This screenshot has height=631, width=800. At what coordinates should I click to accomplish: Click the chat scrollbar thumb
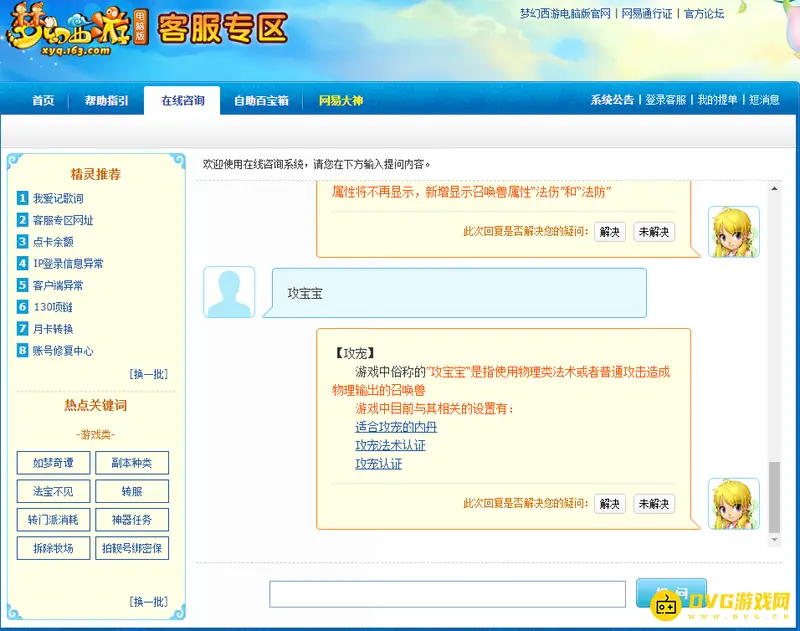774,497
